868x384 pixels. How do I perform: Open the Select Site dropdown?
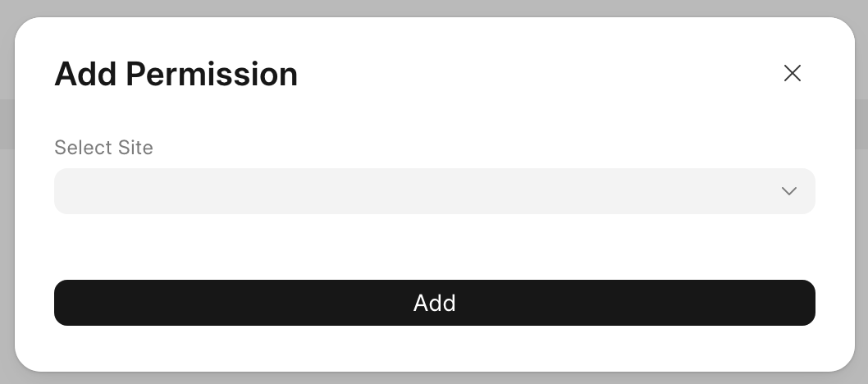click(x=434, y=191)
